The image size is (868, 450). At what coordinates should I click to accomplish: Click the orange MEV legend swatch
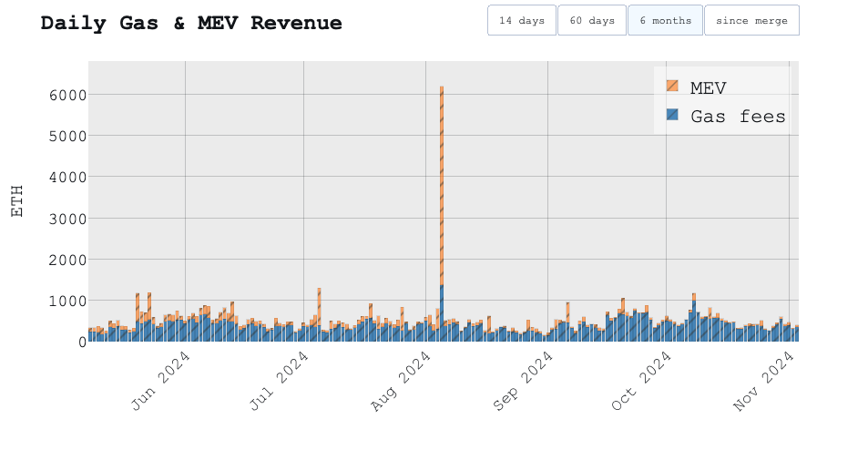[672, 87]
